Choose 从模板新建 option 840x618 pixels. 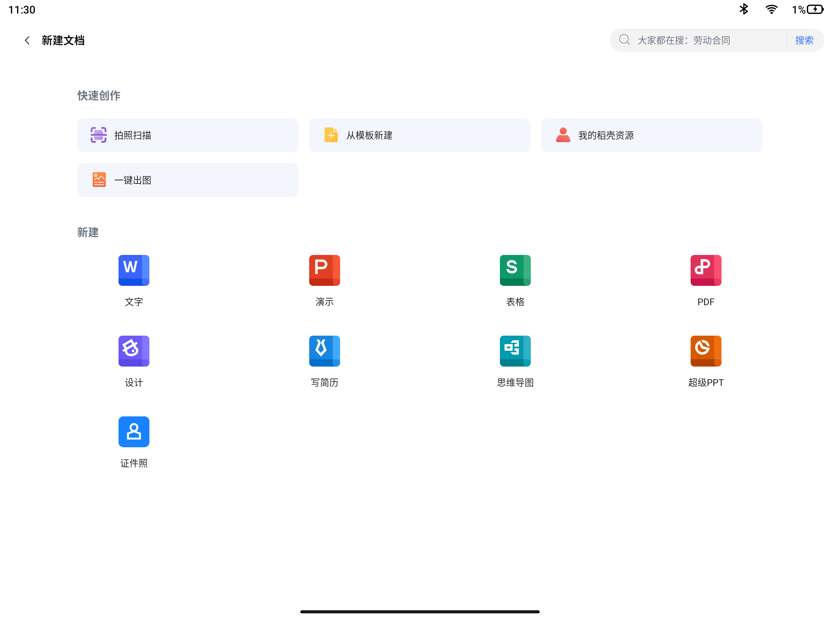coord(420,135)
